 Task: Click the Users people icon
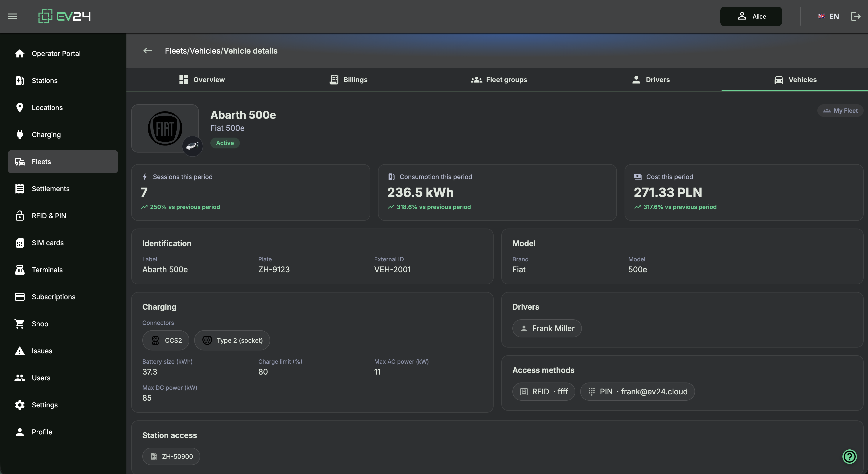(x=20, y=378)
